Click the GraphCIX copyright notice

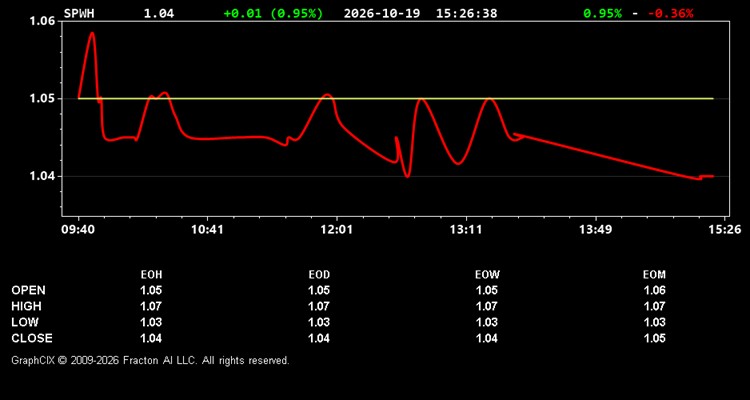150,360
